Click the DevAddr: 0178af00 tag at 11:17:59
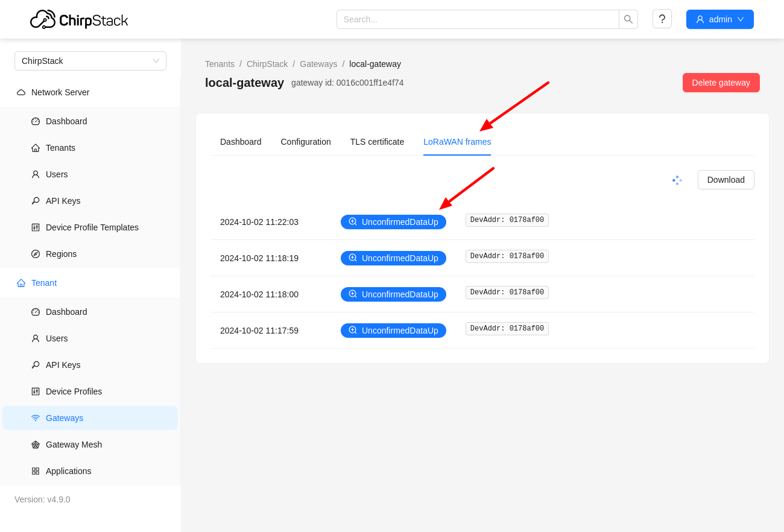This screenshot has width=784, height=532. pyautogui.click(x=507, y=329)
